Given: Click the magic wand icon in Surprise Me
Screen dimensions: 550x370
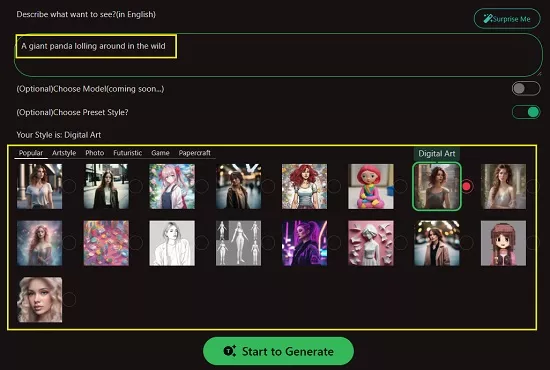Looking at the screenshot, I should pos(488,19).
